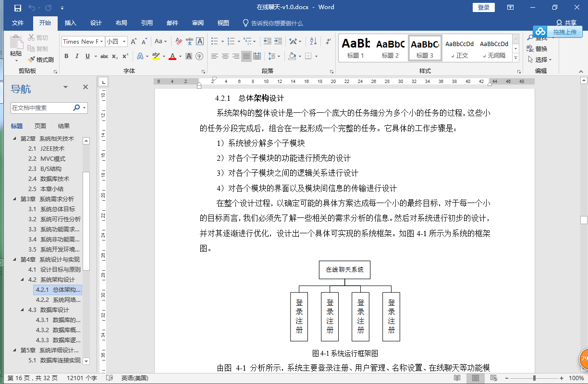Increase the paragraph indent

point(278,42)
